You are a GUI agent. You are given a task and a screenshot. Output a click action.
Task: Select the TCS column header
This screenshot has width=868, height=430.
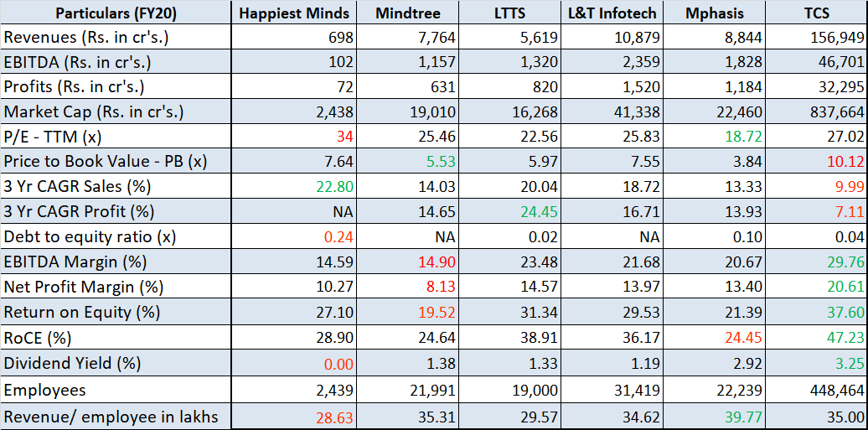pos(818,13)
